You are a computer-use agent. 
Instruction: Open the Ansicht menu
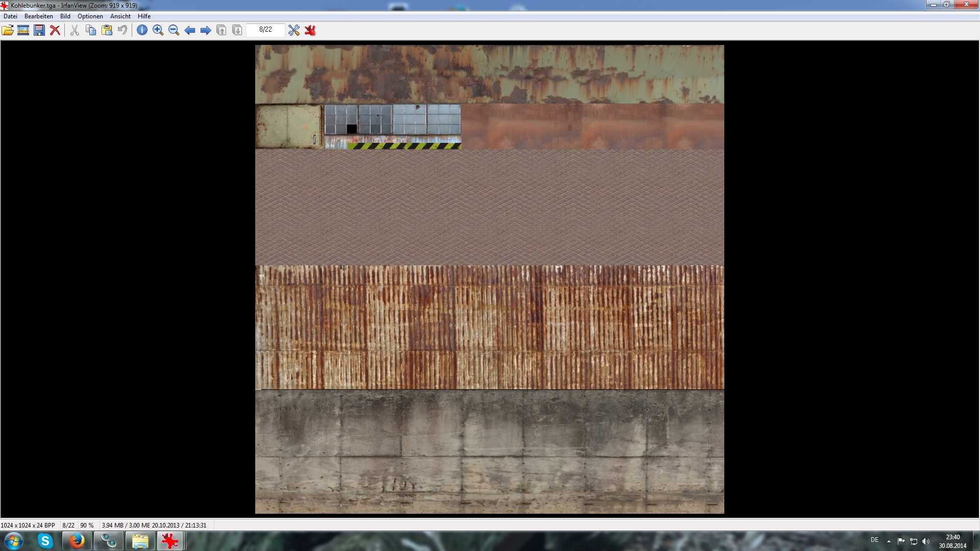120,16
